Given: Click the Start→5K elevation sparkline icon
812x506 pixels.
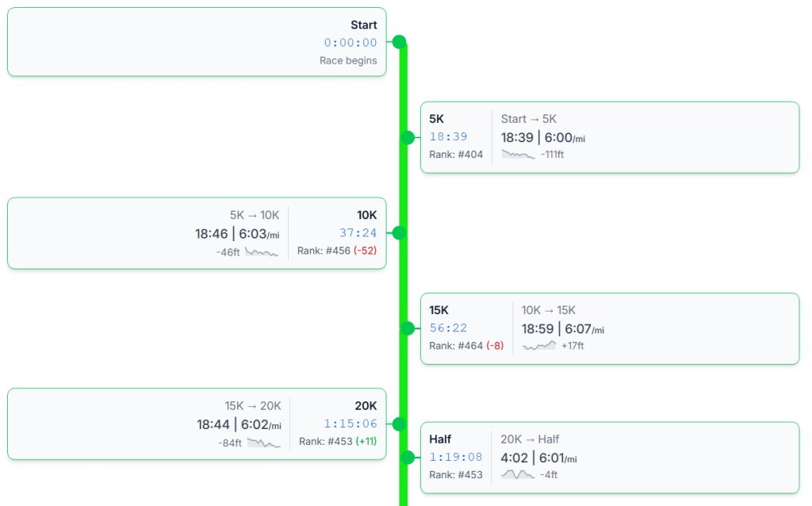Looking at the screenshot, I should click(x=518, y=155).
